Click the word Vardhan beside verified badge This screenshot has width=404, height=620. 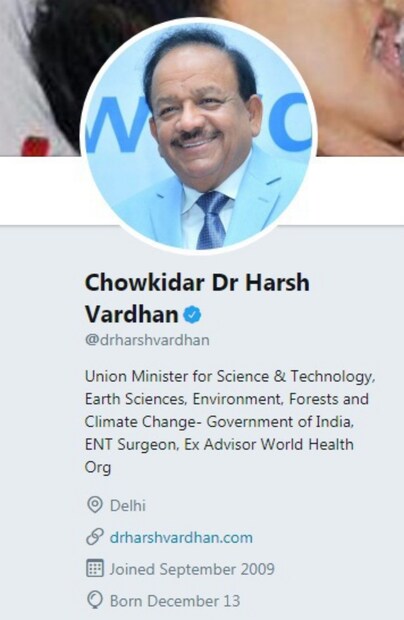click(132, 315)
